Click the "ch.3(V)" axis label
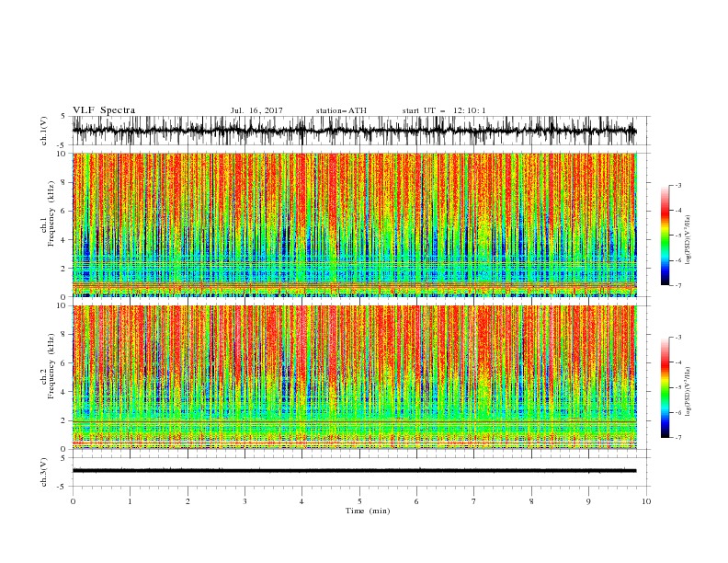Image resolution: width=728 pixels, height=563 pixels. coord(44,473)
